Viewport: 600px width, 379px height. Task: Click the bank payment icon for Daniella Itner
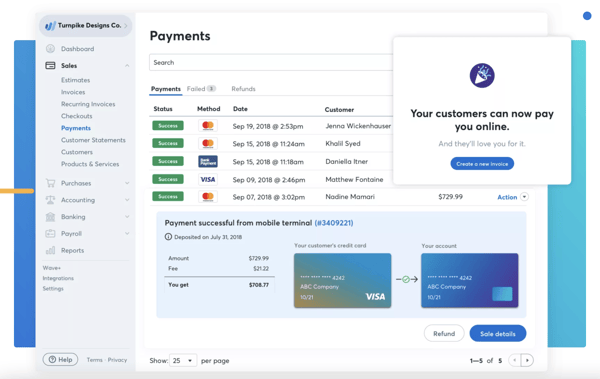click(208, 161)
